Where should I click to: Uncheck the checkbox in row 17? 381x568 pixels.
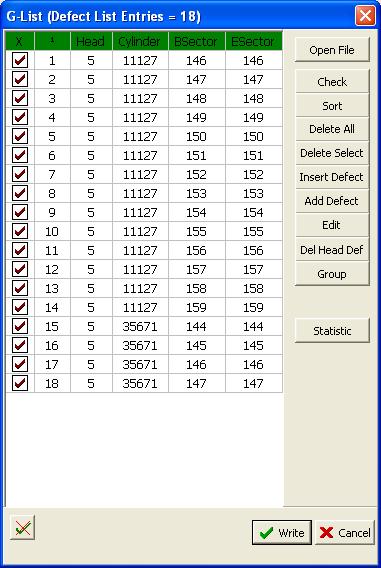coord(20,364)
